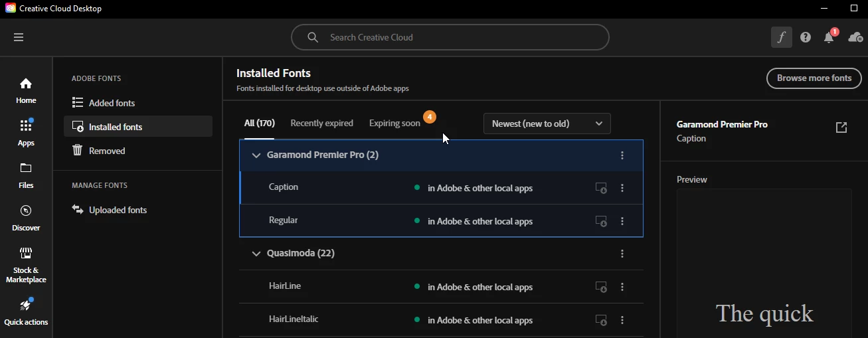Collapse the Quasimoda font family
The width and height of the screenshot is (868, 338).
coord(256,254)
